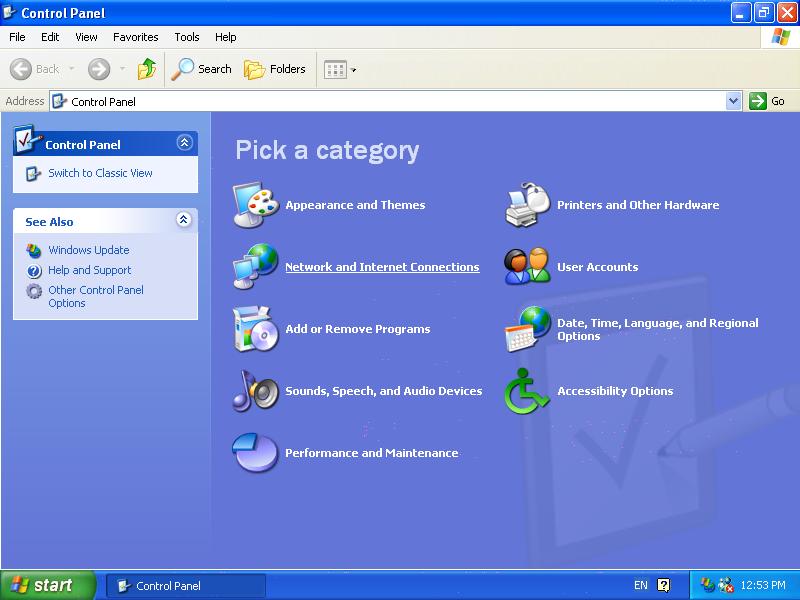Click the Help and Support question mark icon

click(34, 270)
